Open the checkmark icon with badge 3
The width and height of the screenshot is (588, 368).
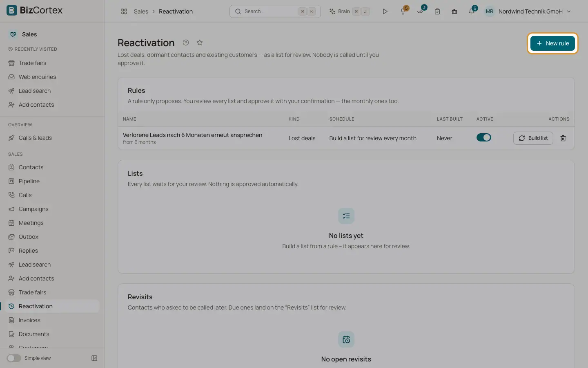[420, 11]
